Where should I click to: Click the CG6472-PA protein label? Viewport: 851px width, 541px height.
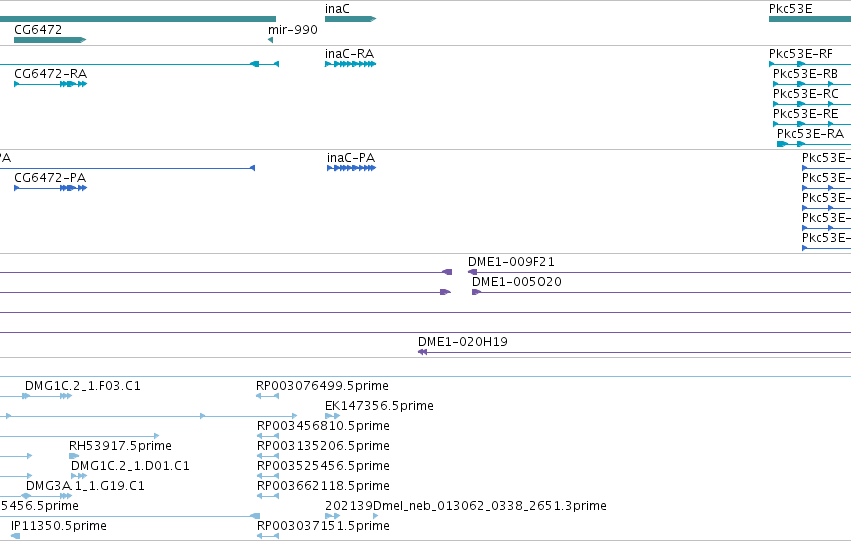click(x=50, y=178)
